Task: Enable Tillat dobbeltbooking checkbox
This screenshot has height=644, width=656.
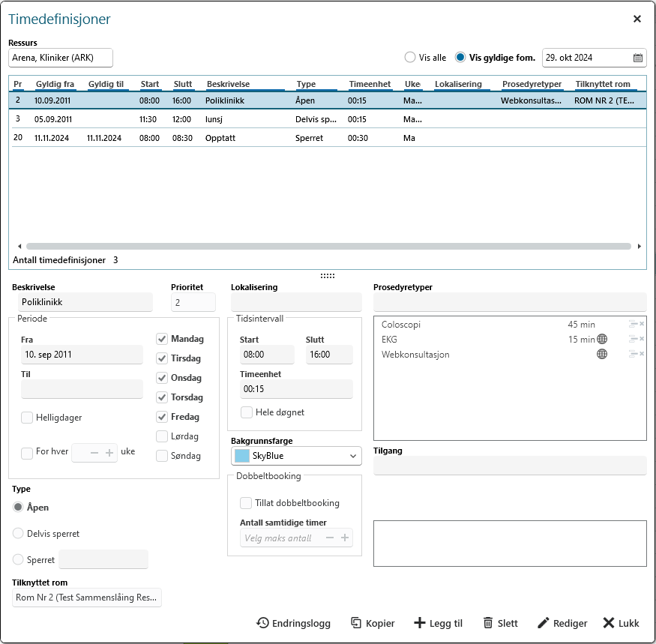Action: point(246,503)
